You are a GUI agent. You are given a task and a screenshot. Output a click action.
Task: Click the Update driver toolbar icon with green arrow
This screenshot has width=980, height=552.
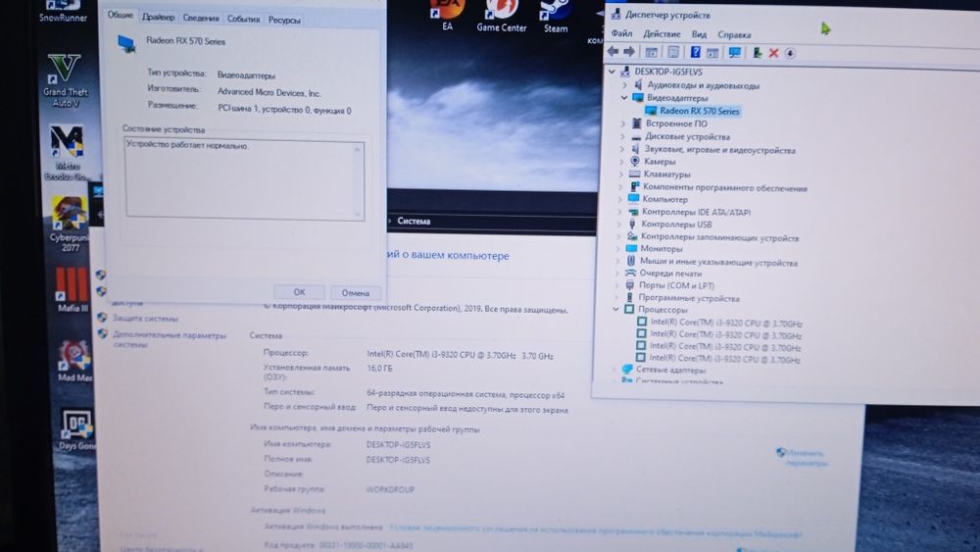tap(757, 53)
